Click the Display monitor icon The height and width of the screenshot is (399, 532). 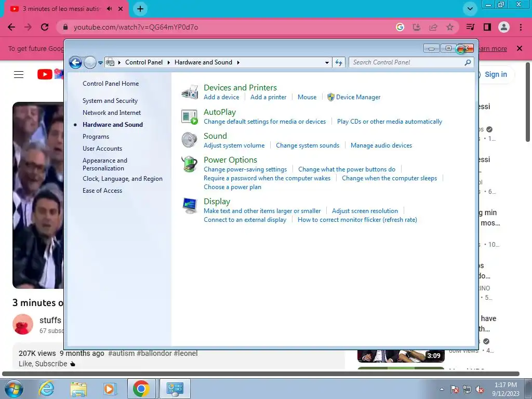click(189, 206)
